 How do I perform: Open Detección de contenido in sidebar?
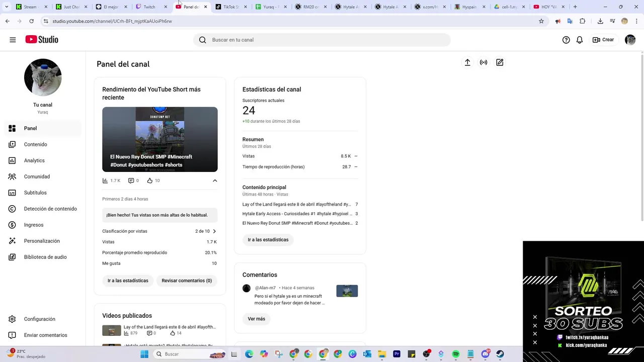[43, 209]
